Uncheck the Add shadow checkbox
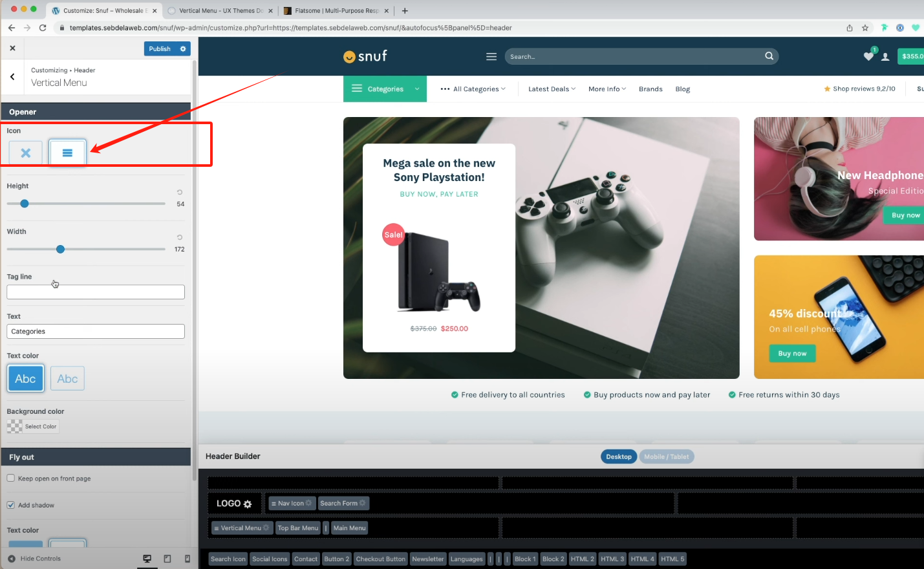This screenshot has width=924, height=569. pyautogui.click(x=11, y=505)
